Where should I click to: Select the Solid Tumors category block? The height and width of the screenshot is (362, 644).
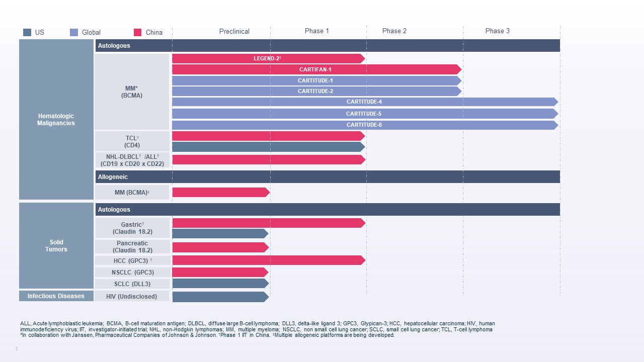pos(56,246)
